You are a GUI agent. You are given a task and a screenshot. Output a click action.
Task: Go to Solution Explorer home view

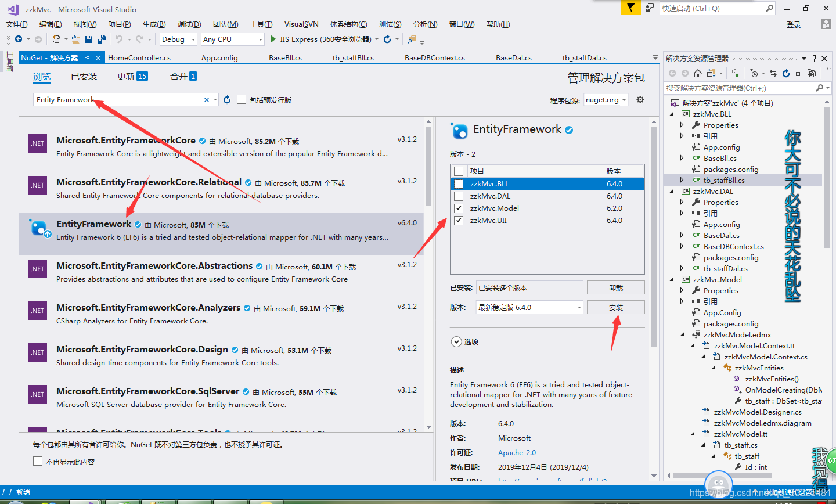click(698, 73)
